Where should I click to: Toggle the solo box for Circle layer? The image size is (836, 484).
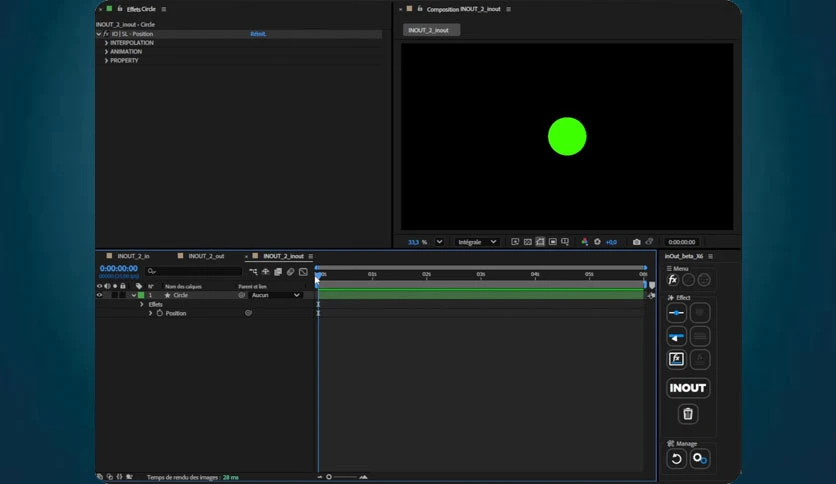(115, 295)
